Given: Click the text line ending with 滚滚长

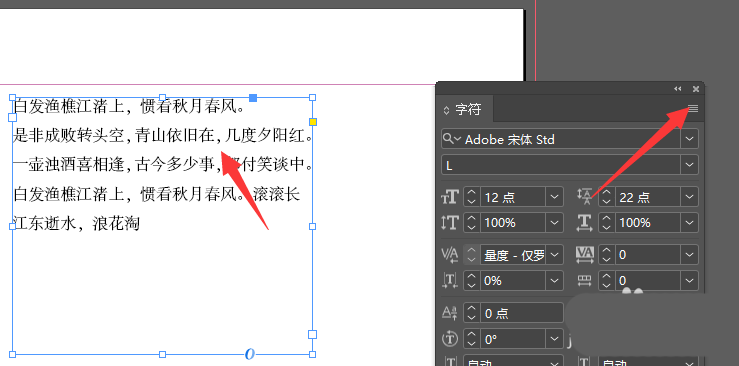Looking at the screenshot, I should 157,194.
